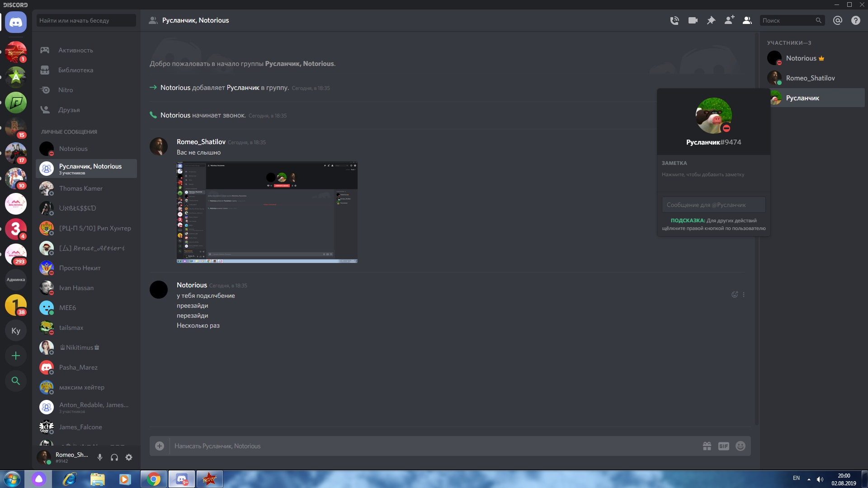Screen dimensions: 868x488
Task: Open the screenshot thumbnail in the chat
Action: click(267, 212)
